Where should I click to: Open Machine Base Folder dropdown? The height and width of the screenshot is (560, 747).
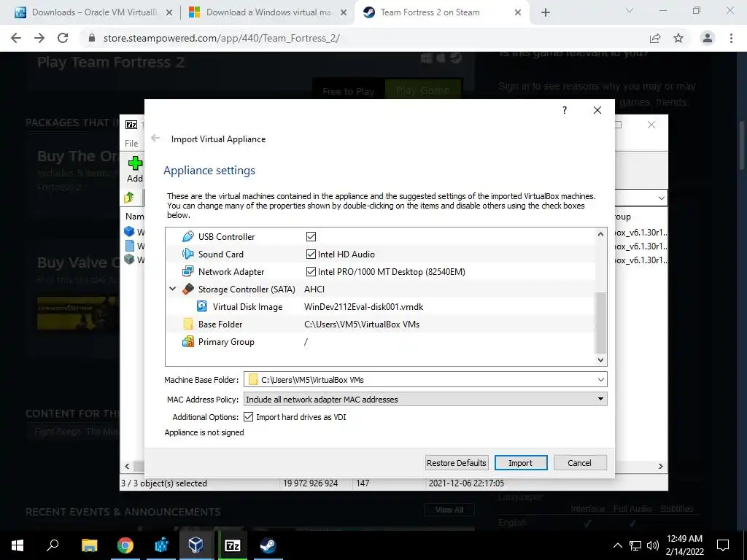pyautogui.click(x=601, y=380)
